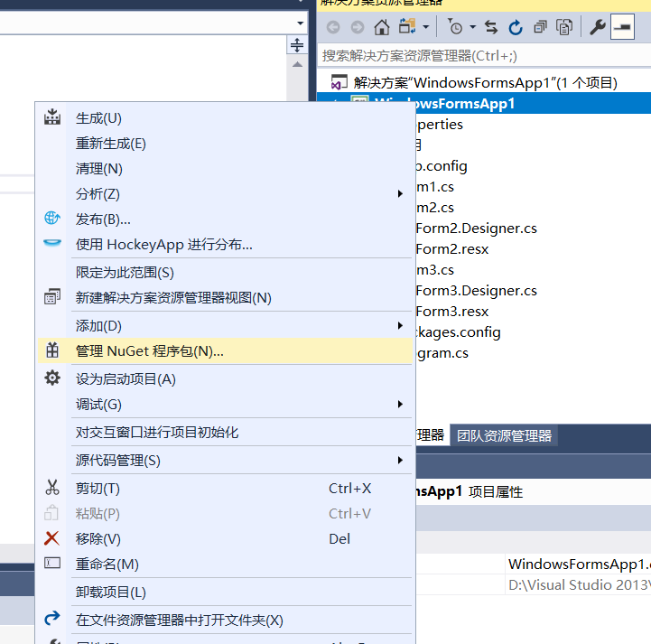Open the 添加(D) submenu
This screenshot has width=651, height=644.
[x=225, y=326]
